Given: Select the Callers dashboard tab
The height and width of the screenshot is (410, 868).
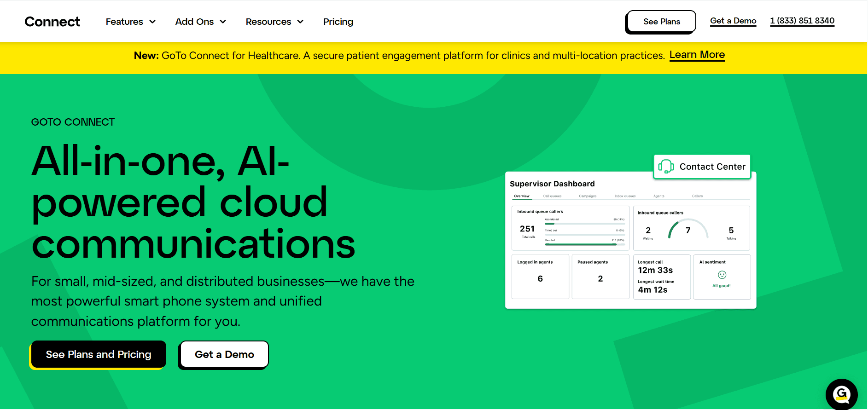Looking at the screenshot, I should pos(697,196).
